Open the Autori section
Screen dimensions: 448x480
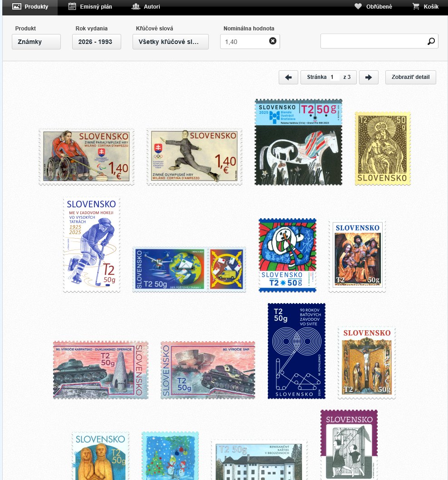[x=146, y=6]
